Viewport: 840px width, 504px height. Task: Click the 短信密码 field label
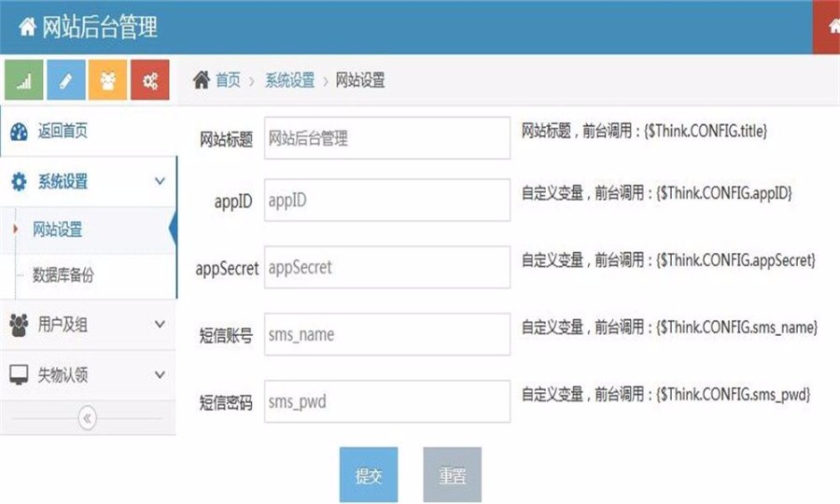click(226, 403)
